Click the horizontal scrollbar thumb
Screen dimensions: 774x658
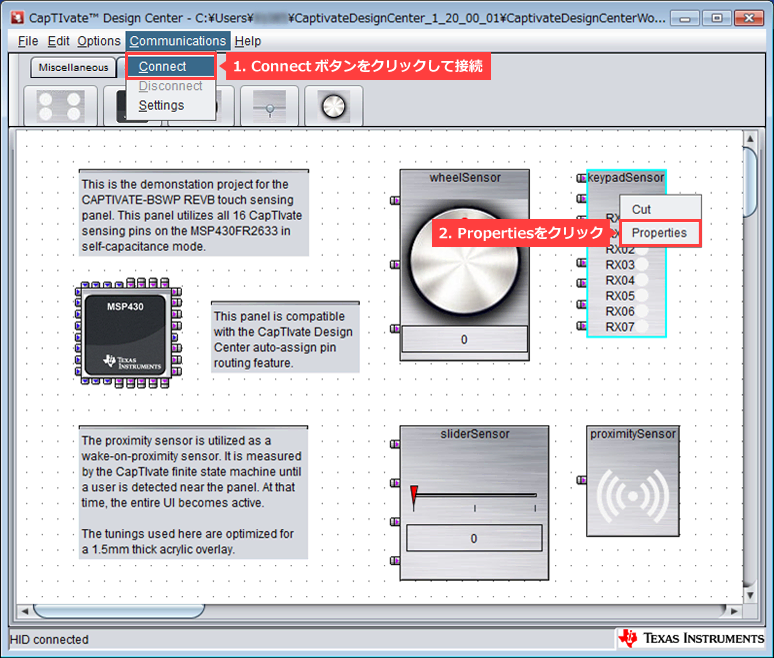point(119,611)
